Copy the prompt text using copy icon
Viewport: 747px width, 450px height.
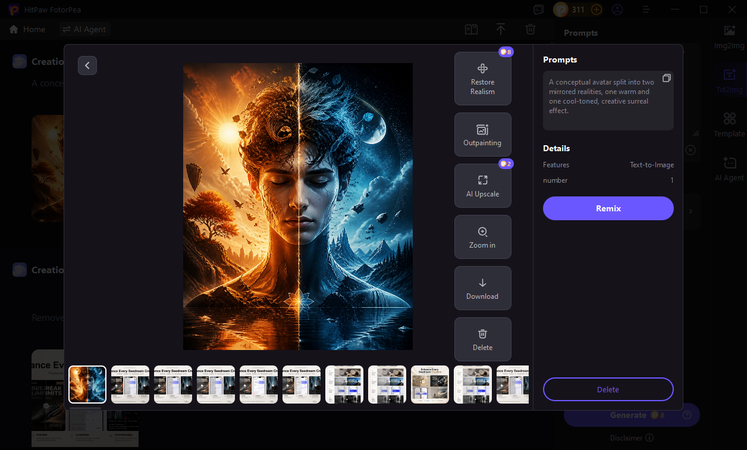[666, 78]
